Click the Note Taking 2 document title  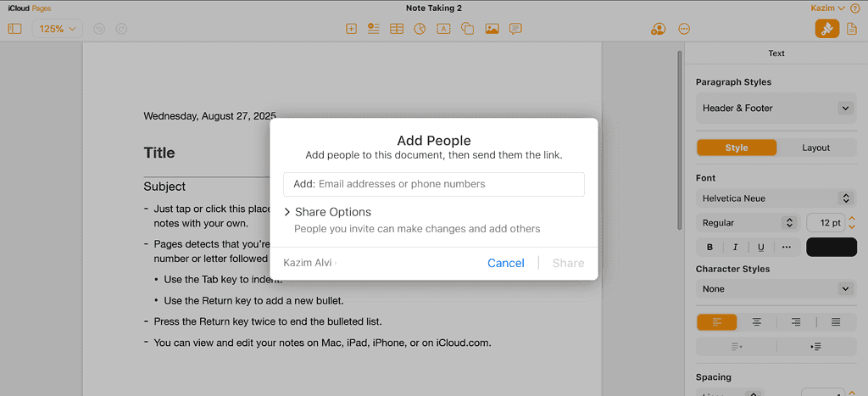click(434, 8)
